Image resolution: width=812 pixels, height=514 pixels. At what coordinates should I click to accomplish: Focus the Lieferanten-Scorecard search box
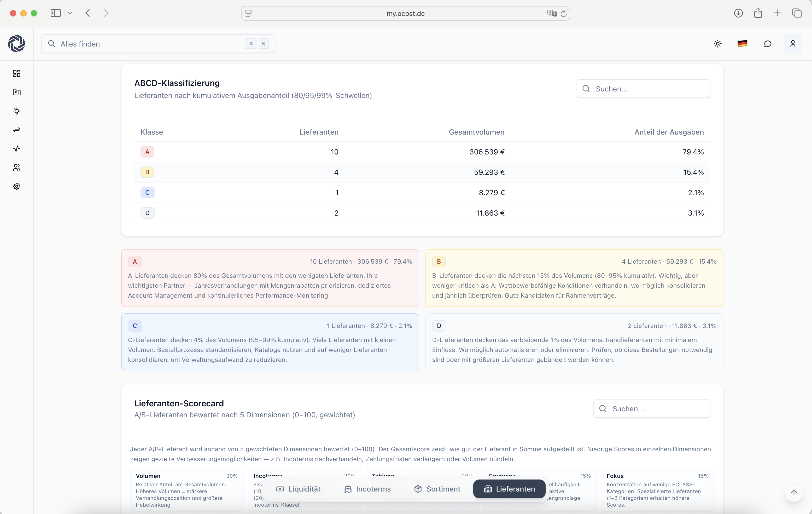tap(651, 409)
